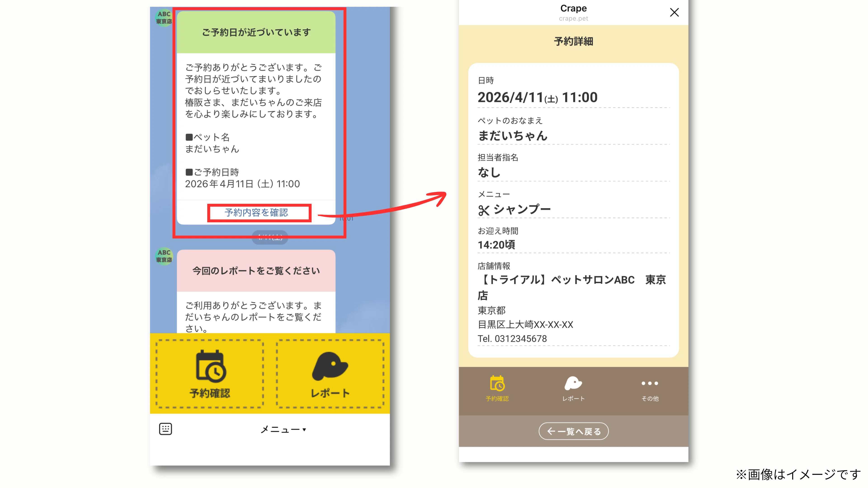Click the 予約詳細 page heading
868x488 pixels.
[x=573, y=41]
